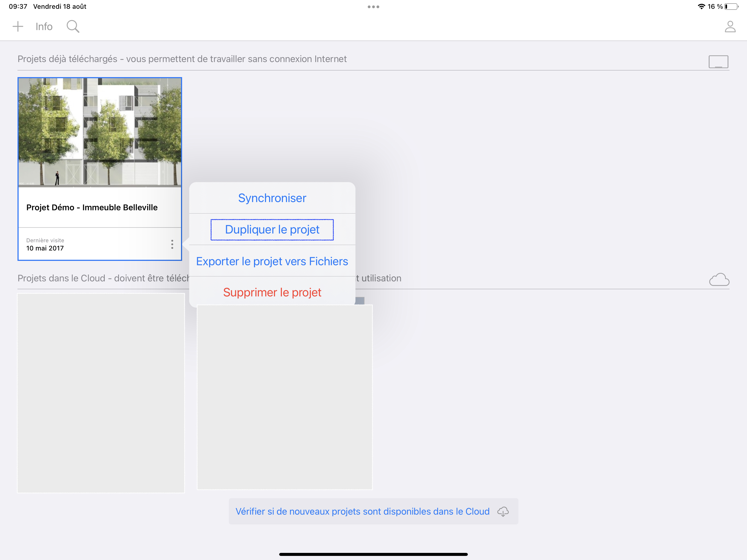Open the user account profile icon
This screenshot has width=747, height=560.
(x=730, y=27)
